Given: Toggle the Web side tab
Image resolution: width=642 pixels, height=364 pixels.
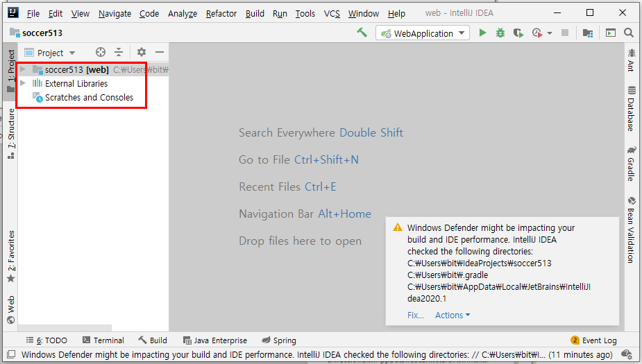Looking at the screenshot, I should coord(10,310).
